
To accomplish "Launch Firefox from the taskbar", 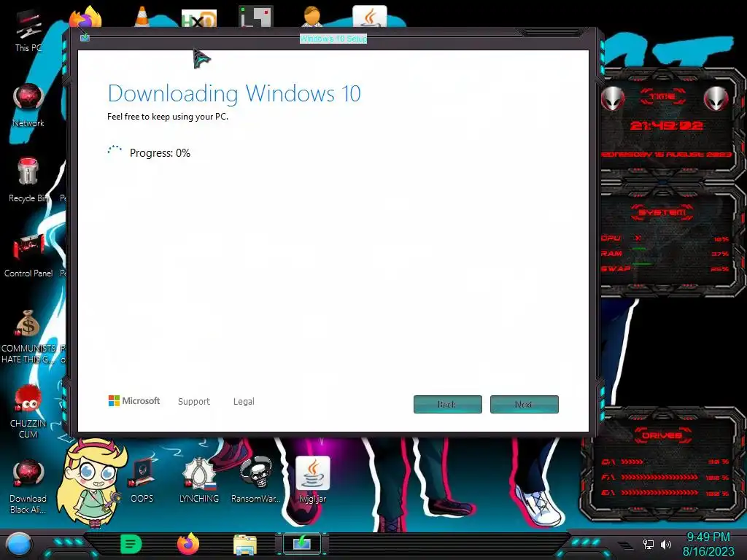I will click(x=188, y=544).
